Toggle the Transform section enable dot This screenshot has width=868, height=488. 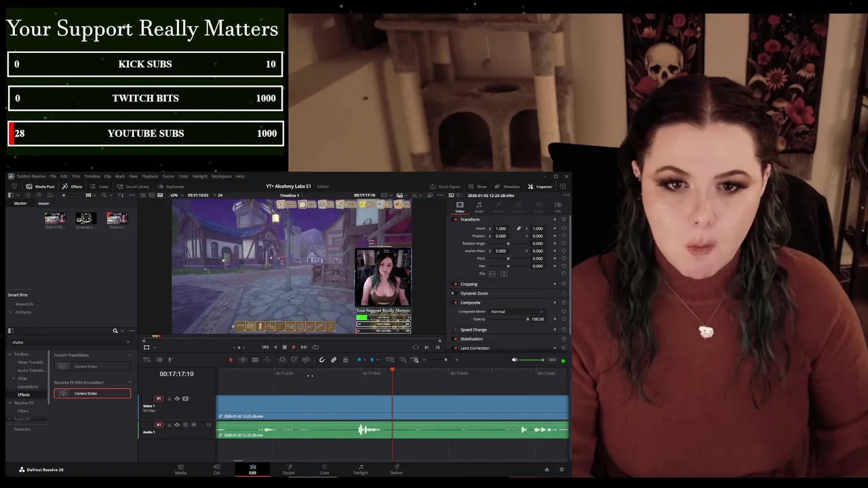coord(455,220)
